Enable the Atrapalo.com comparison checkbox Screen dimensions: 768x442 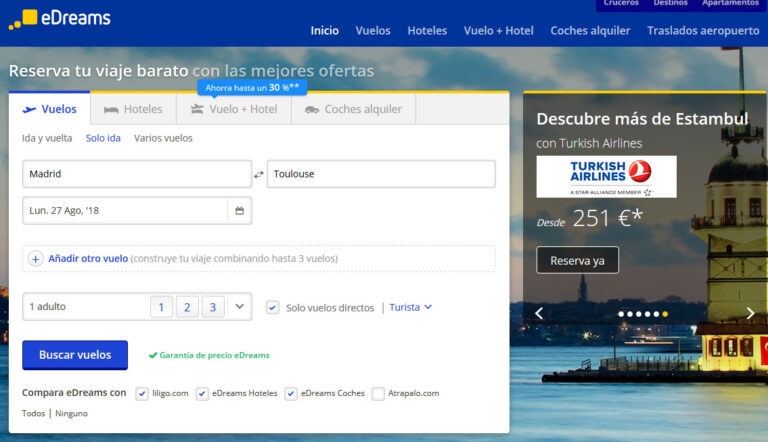[x=378, y=393]
